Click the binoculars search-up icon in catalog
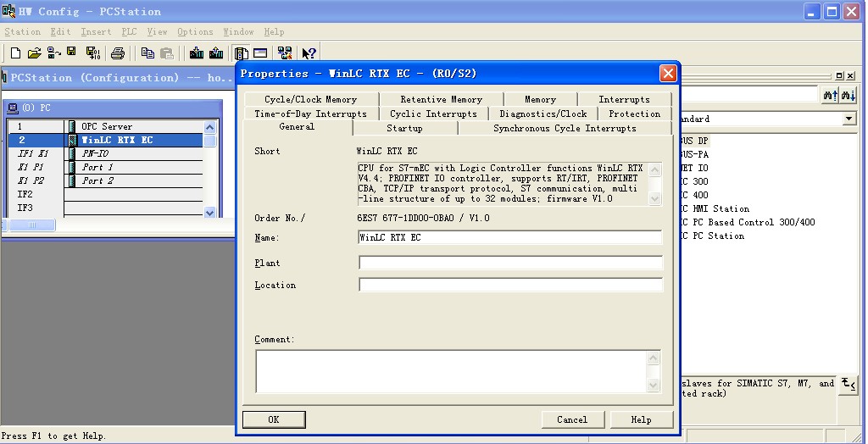 tap(830, 95)
